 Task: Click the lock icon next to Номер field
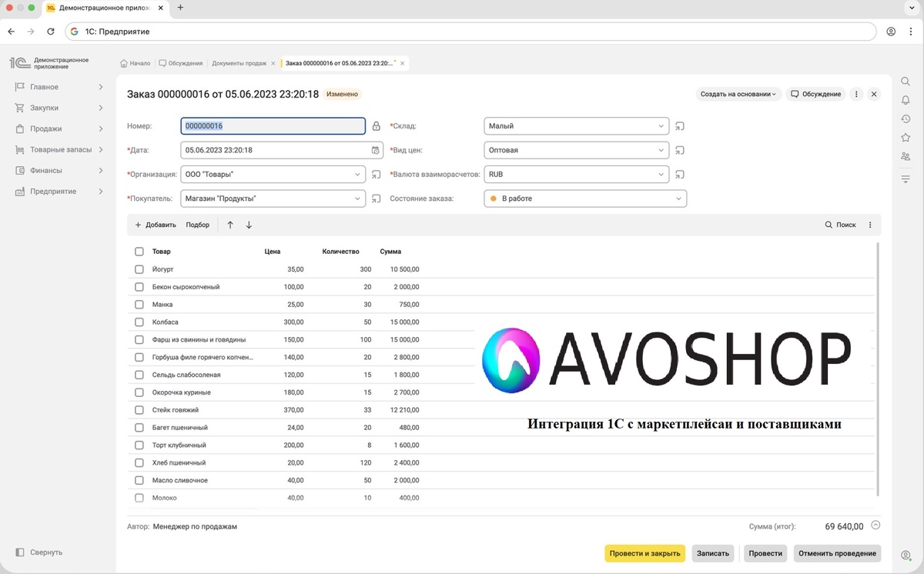click(x=377, y=126)
